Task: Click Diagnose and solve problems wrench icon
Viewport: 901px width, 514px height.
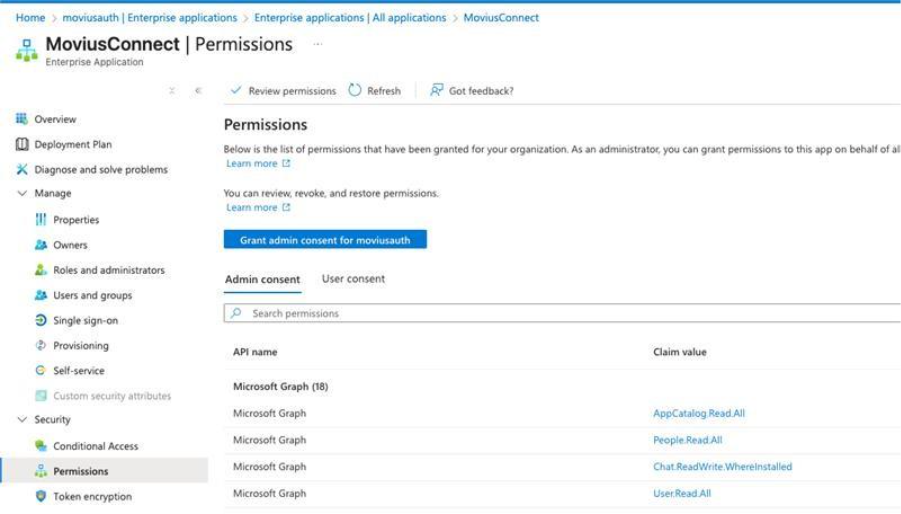Action: pyautogui.click(x=22, y=169)
